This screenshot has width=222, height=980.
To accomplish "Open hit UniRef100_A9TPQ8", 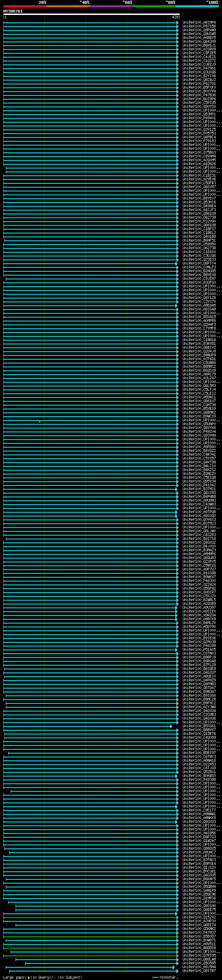I will [199, 512].
